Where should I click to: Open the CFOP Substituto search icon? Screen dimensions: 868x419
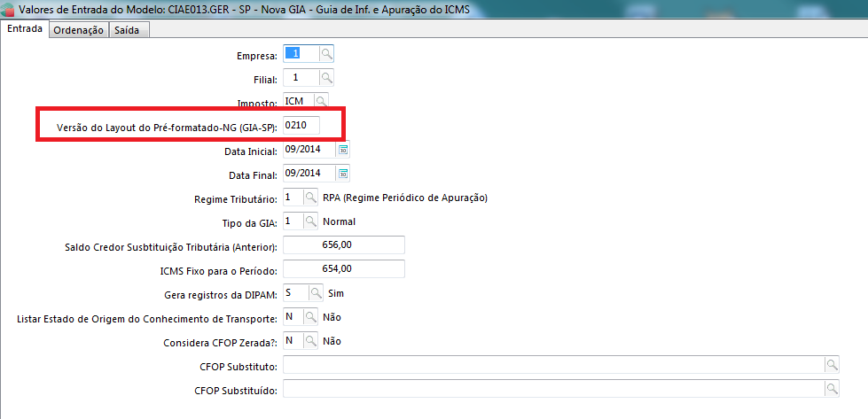pyautogui.click(x=831, y=364)
